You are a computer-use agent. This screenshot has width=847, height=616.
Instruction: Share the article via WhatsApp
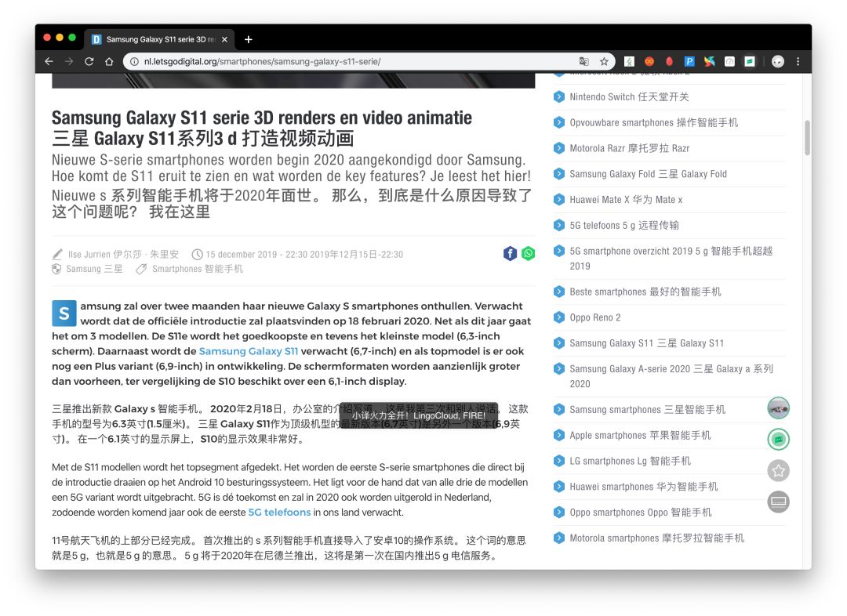[529, 253]
